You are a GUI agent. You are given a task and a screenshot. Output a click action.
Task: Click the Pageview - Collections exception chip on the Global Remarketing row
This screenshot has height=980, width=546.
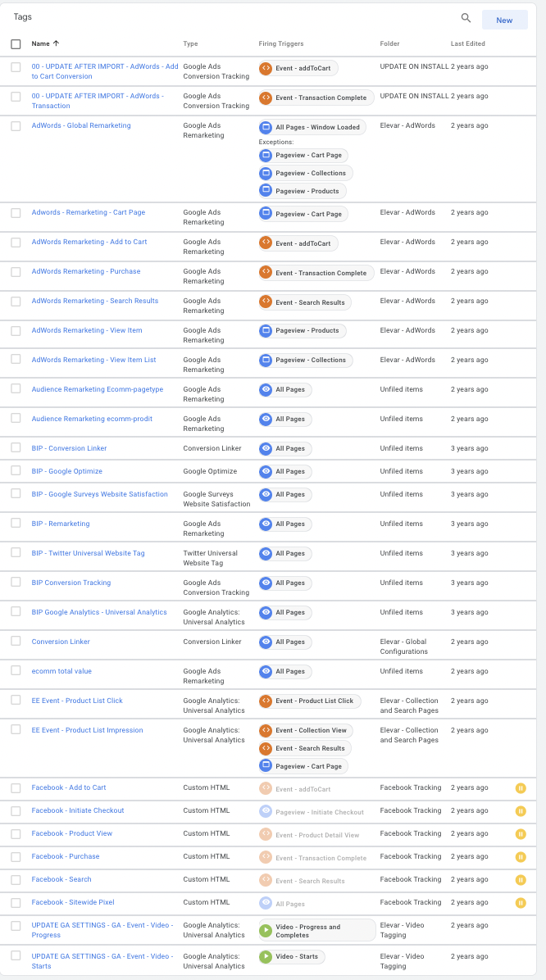click(306, 173)
